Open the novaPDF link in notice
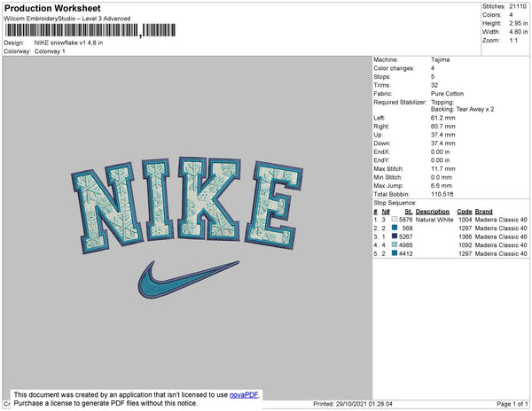Screen dimensions: 532x411 pos(244,395)
